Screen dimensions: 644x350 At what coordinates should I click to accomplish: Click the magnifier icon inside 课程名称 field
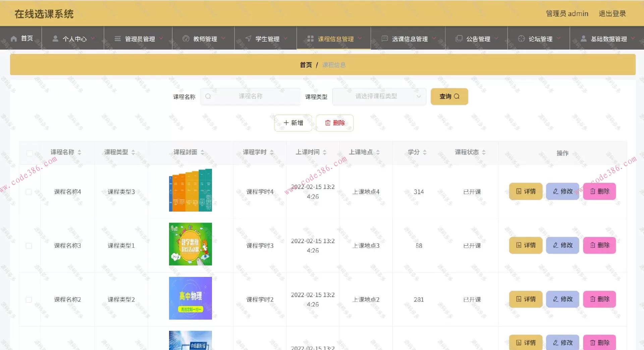(x=208, y=96)
